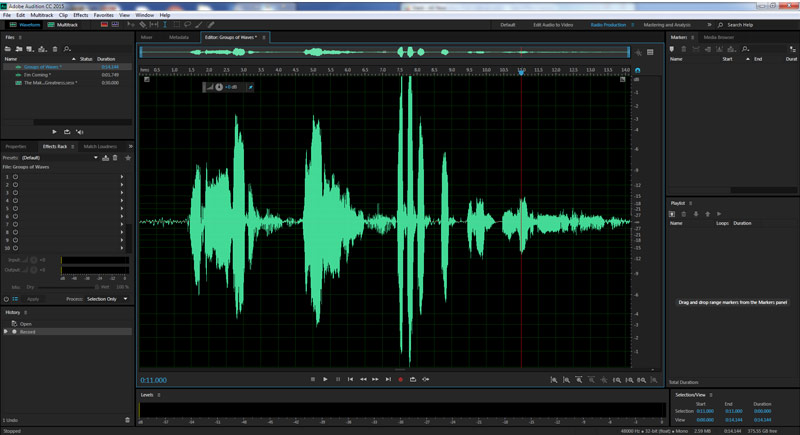Toggle power for effect slot 8

[x=15, y=232]
